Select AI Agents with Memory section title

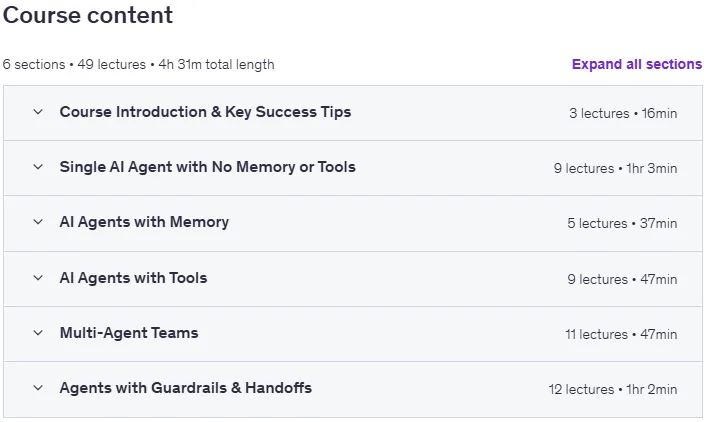[144, 223]
